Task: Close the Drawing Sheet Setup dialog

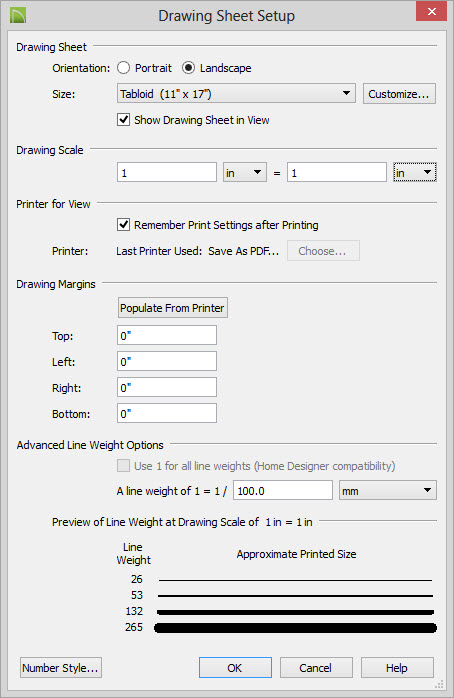Action: tap(431, 12)
